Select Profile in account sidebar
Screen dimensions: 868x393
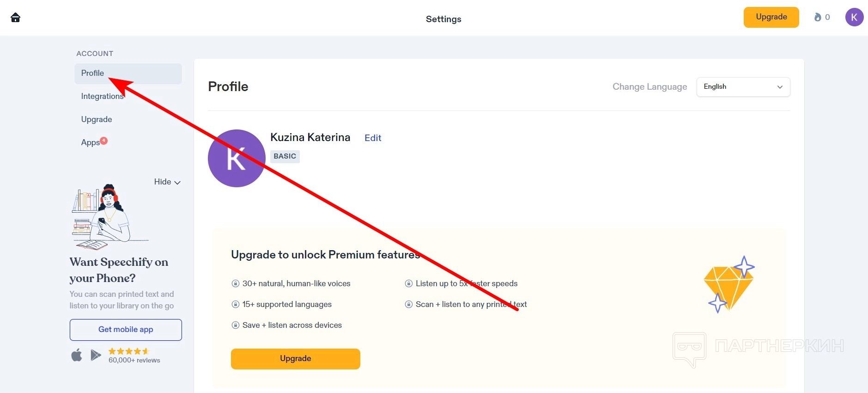(x=92, y=73)
